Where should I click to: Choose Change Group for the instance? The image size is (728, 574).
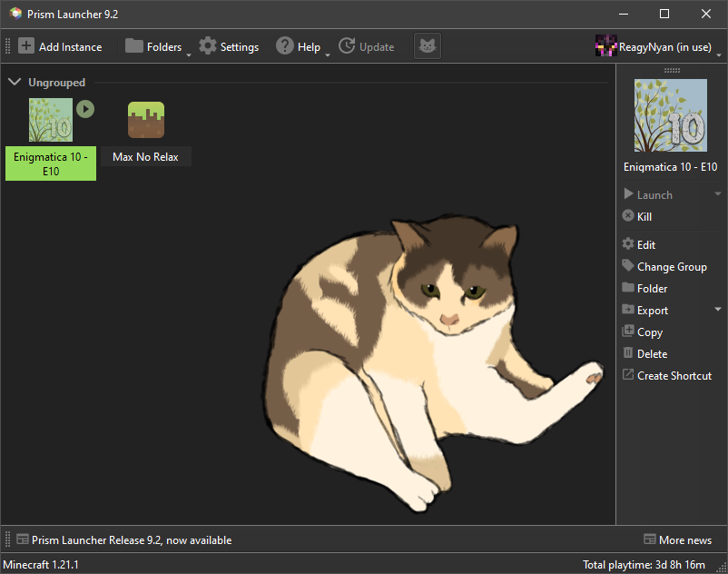(x=672, y=267)
